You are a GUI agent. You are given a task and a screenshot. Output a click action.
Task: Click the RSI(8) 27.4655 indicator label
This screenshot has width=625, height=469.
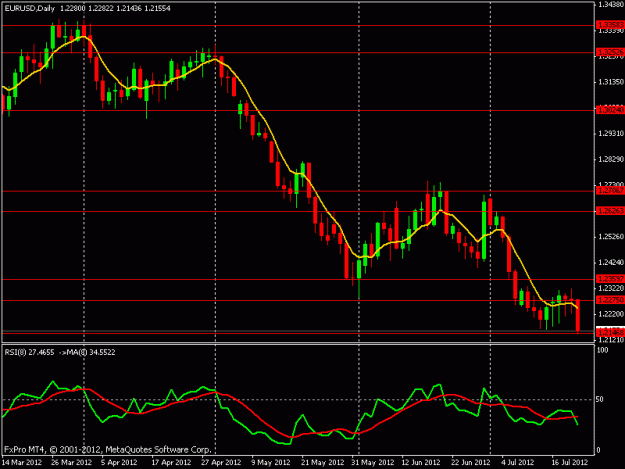[x=29, y=352]
